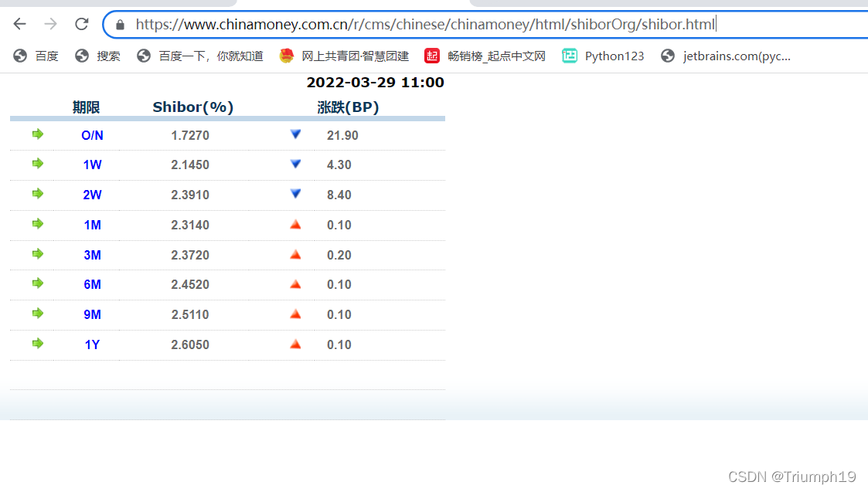Click the 2022-03-29 11:00 timestamp

point(376,83)
